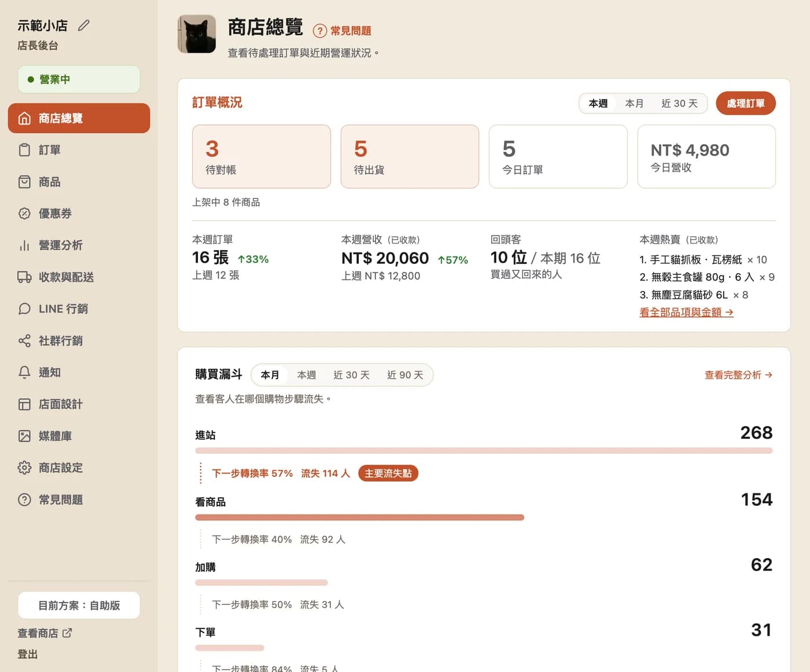Click the 目前方案：自助版 button
810x672 pixels.
pyautogui.click(x=79, y=605)
